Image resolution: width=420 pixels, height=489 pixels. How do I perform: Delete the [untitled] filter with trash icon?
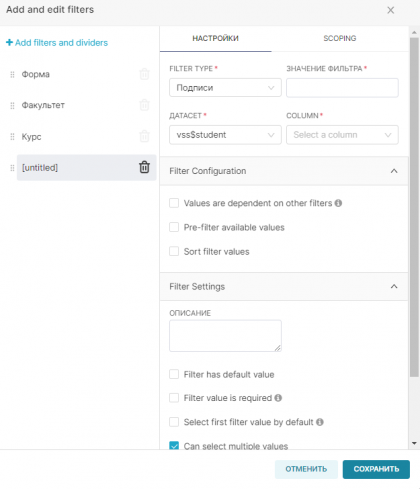point(144,167)
